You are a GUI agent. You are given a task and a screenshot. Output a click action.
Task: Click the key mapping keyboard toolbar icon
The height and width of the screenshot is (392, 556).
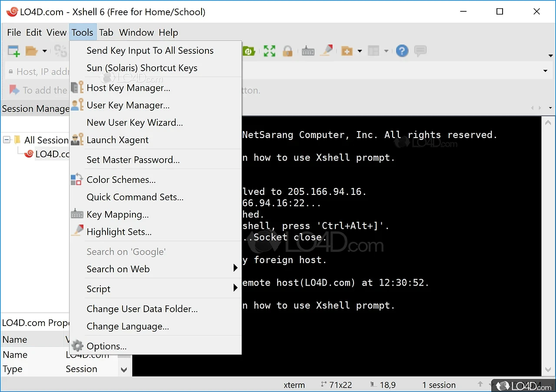[x=308, y=51]
